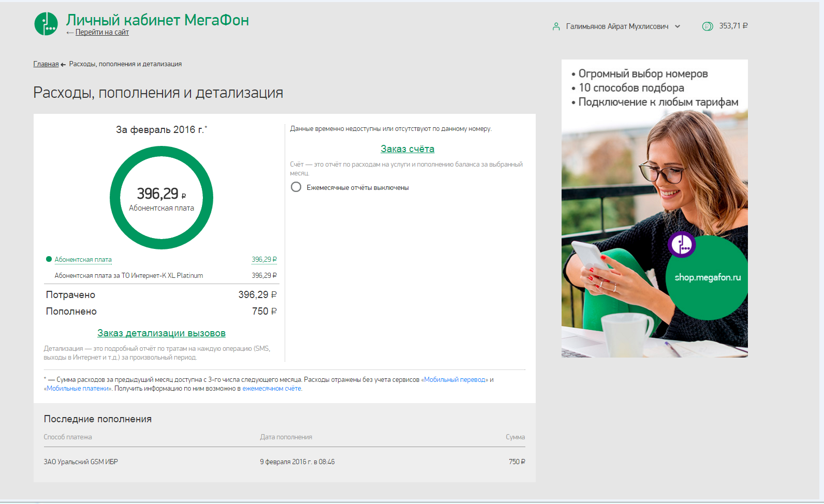Viewport: 824px width, 504px height.
Task: Click the 750 ₽ sum in the payments table
Action: (517, 462)
